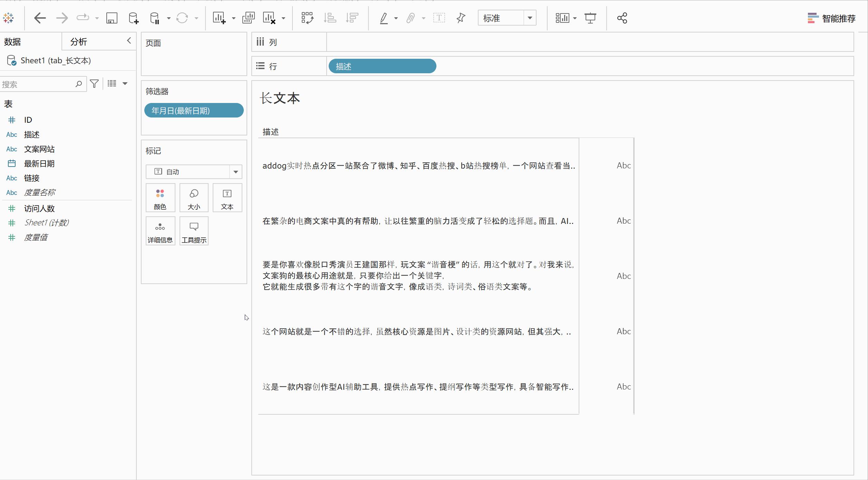Expand the auto updates dropdown arrow
This screenshot has height=480, width=868.
tap(169, 18)
